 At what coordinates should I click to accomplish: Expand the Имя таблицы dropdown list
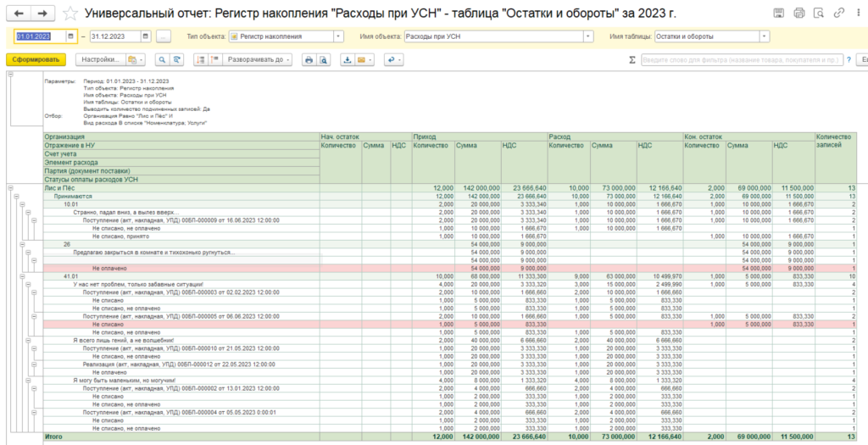[x=765, y=36]
